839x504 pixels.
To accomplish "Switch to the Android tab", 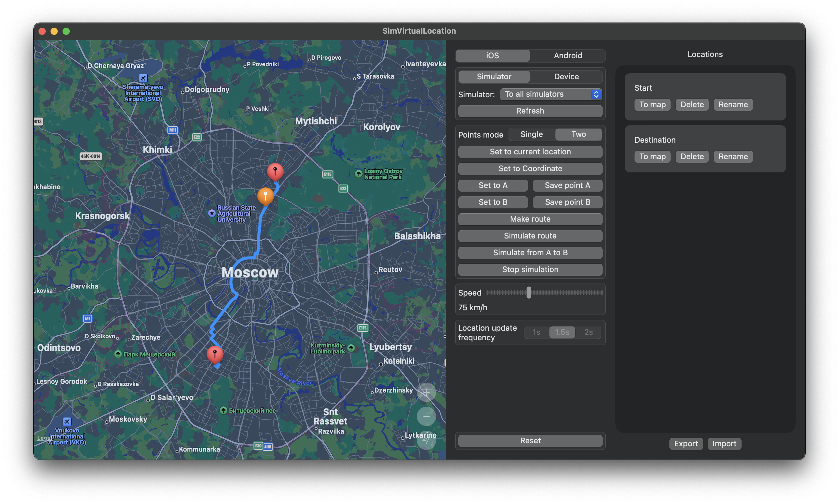I will tap(568, 55).
